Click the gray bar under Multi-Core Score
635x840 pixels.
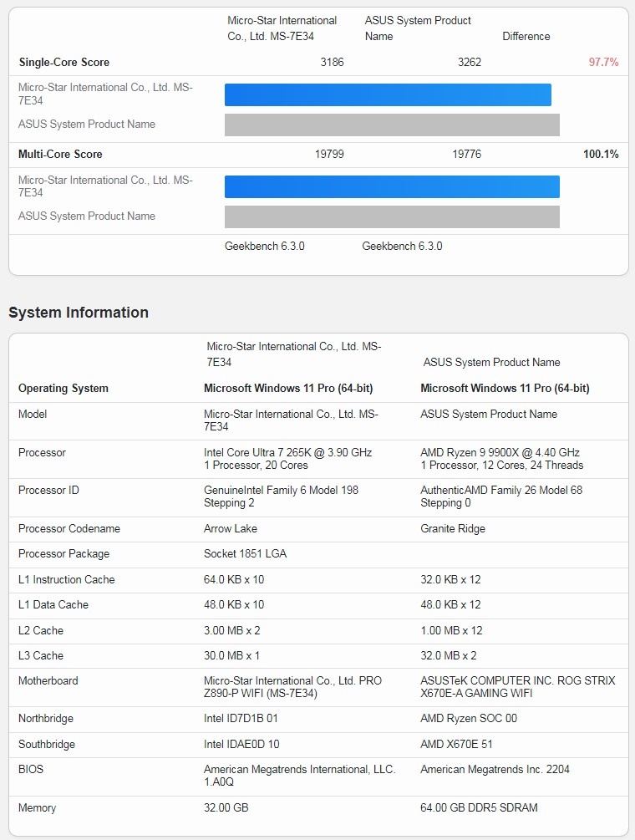click(392, 217)
